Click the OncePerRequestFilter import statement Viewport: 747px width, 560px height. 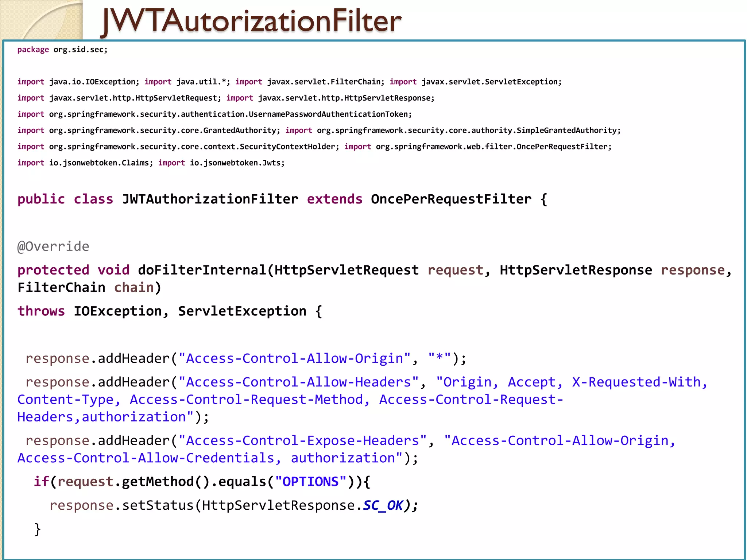(x=478, y=147)
